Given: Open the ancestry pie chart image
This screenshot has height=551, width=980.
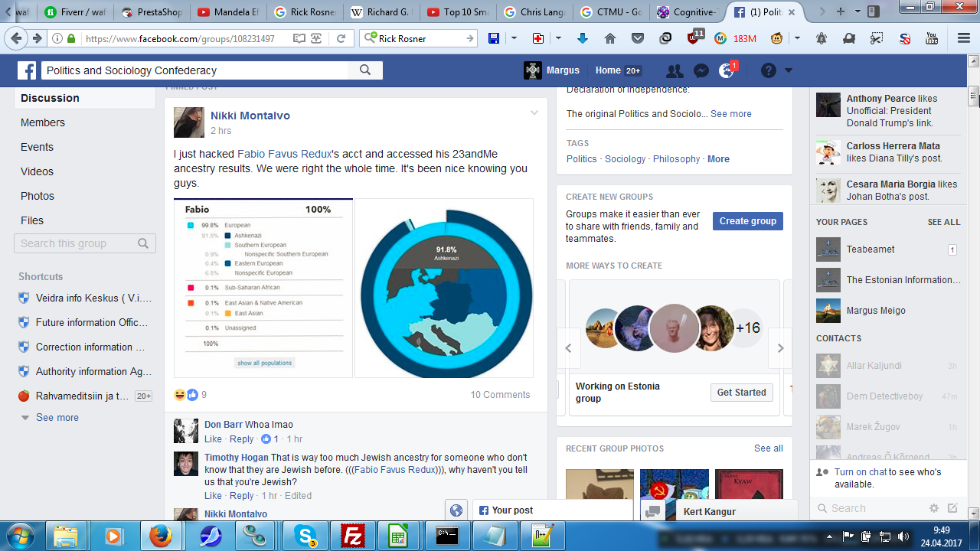Looking at the screenshot, I should point(444,289).
